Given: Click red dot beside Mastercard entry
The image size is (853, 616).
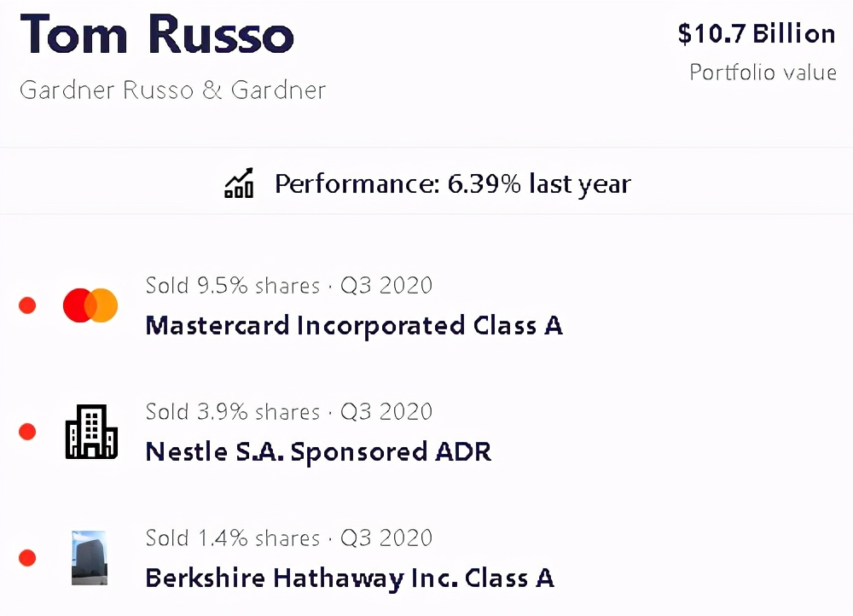Looking at the screenshot, I should click(27, 305).
